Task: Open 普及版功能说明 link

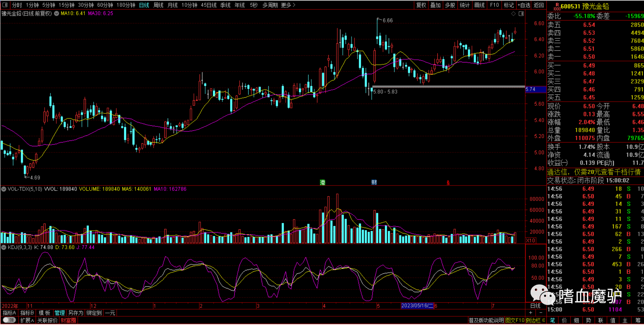Action: tap(486, 321)
